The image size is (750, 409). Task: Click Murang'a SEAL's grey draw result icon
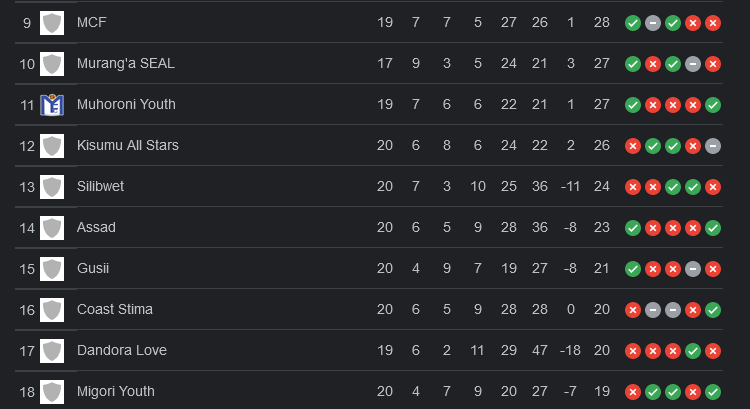693,64
